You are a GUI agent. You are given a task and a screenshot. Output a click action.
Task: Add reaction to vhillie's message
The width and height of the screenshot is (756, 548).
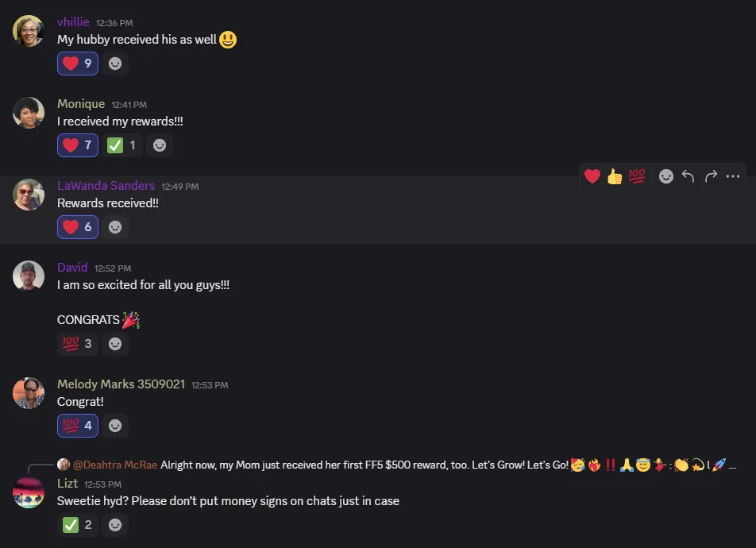coord(115,64)
